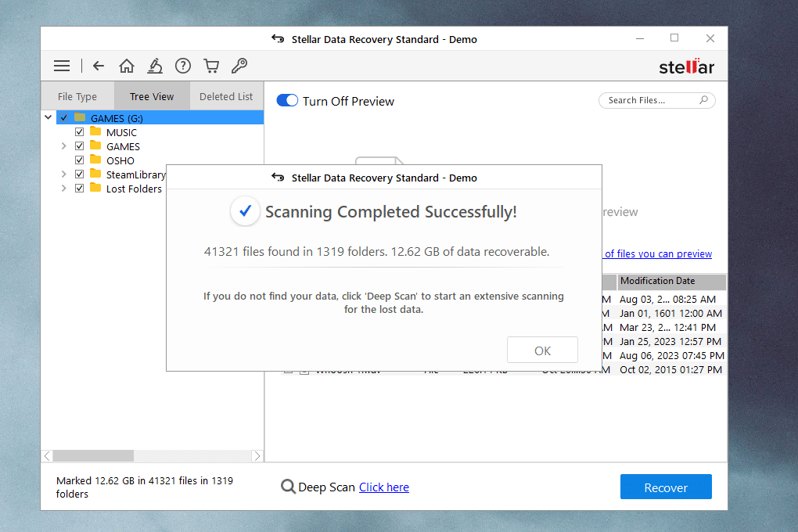The width and height of the screenshot is (798, 532).
Task: Click the GAMES subfolder icon
Action: tap(95, 146)
